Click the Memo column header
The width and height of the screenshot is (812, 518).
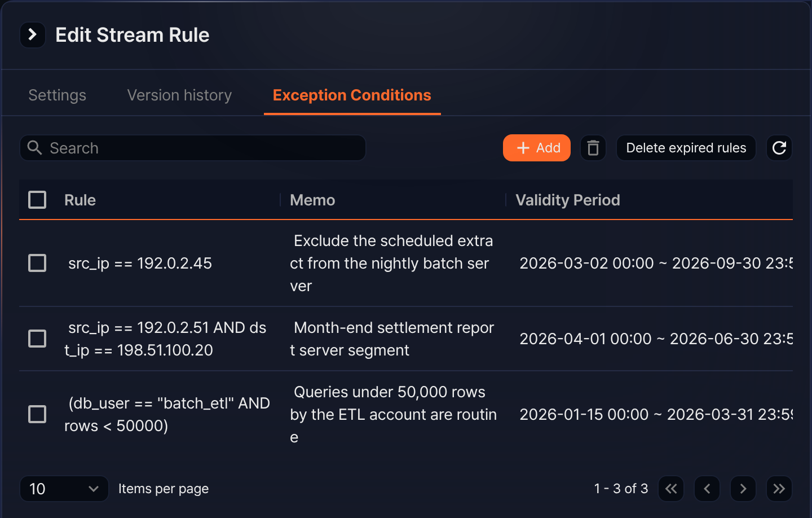tap(312, 200)
